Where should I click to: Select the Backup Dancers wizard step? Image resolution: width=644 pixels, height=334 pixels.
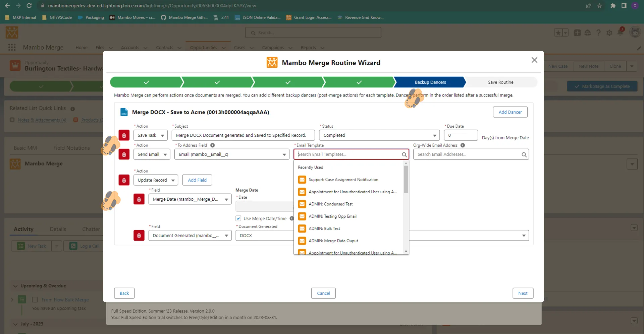pyautogui.click(x=430, y=82)
